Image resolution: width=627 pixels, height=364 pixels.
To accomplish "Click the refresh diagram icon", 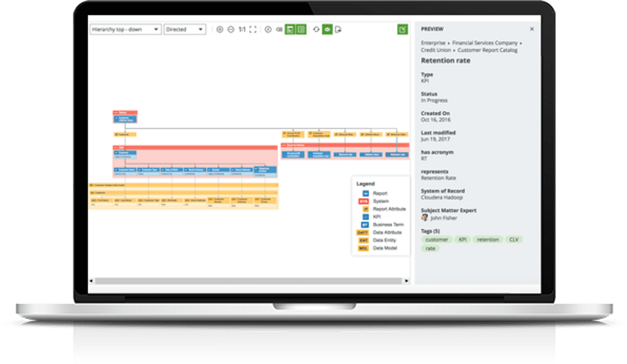I will click(316, 29).
